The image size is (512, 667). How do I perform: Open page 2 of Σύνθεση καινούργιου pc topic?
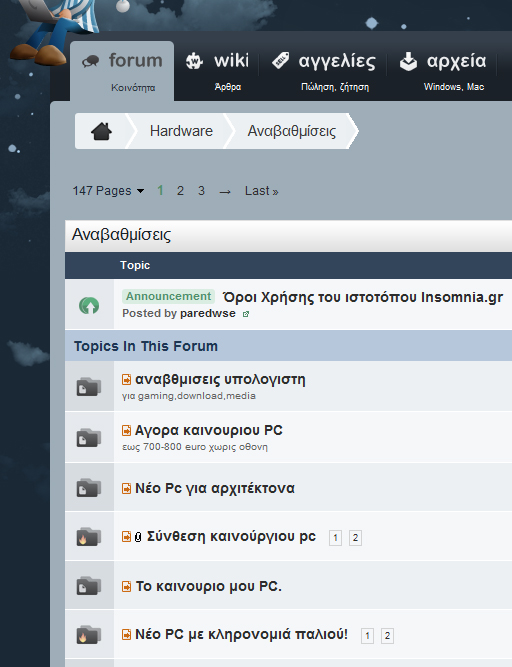356,538
